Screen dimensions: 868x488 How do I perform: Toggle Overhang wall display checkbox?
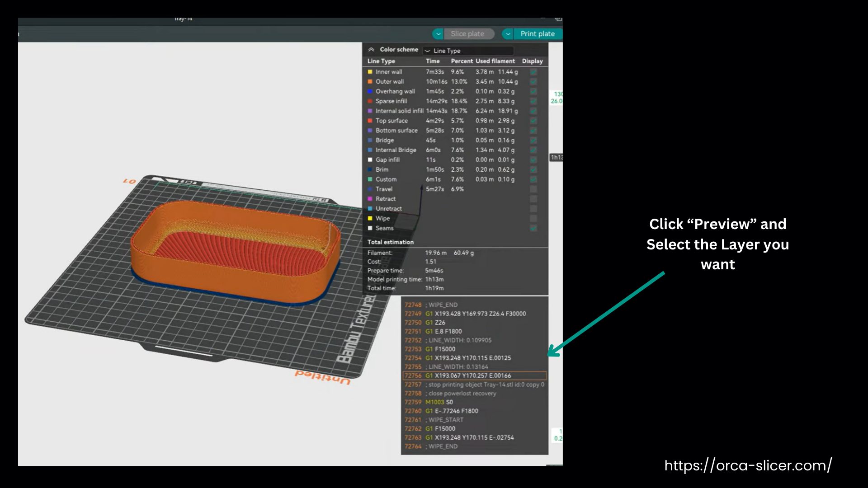pos(533,91)
